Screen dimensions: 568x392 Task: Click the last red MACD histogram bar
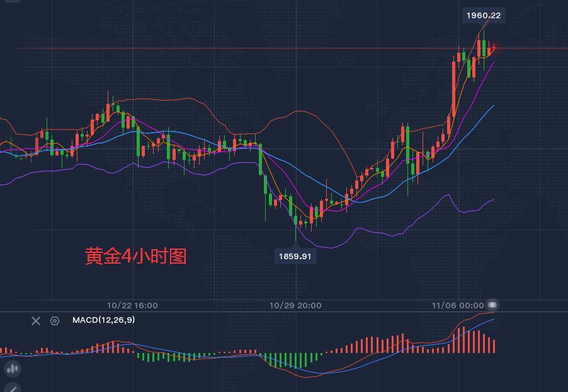(494, 346)
